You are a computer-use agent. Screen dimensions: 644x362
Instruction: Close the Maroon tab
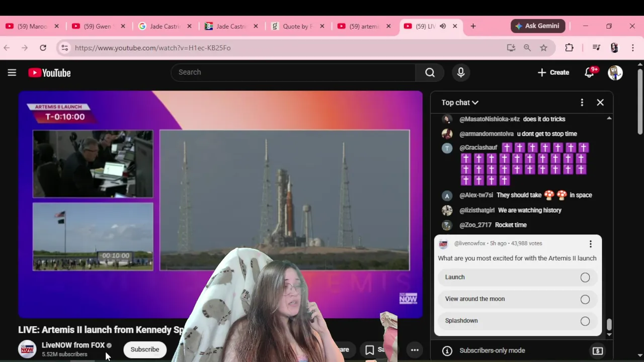(56, 26)
